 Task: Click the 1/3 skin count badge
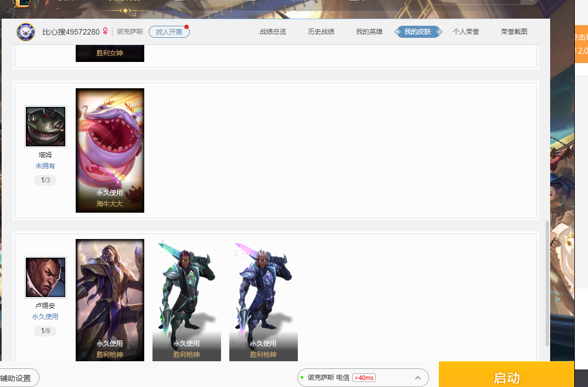tap(45, 180)
